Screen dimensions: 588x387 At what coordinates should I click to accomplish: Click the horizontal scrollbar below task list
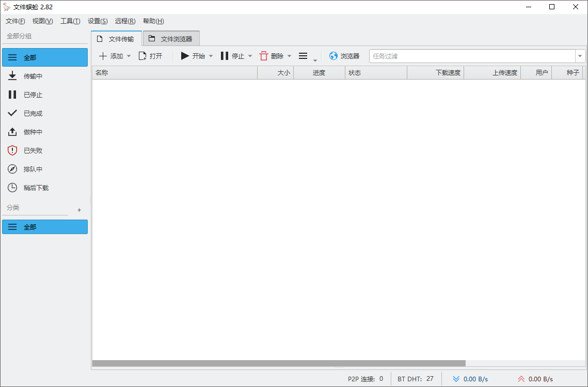tap(279, 363)
